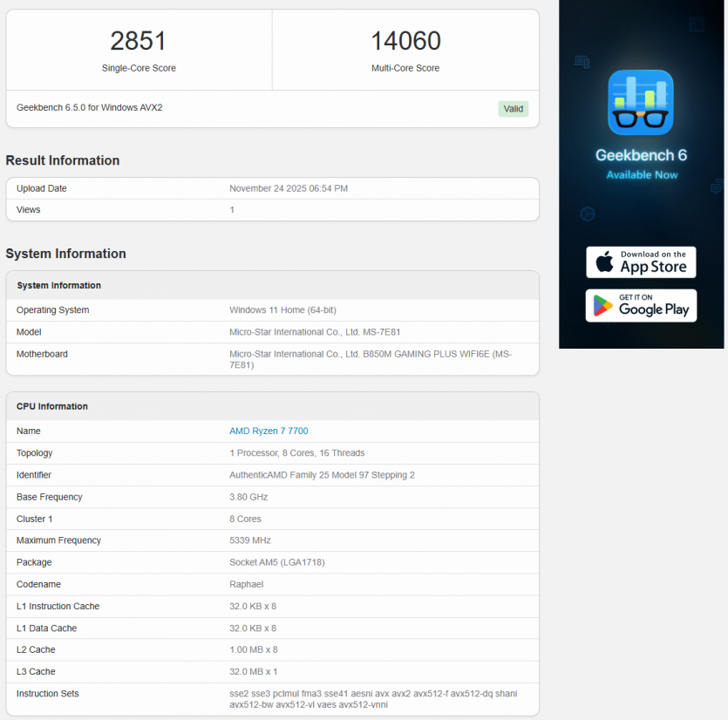Screen dimensions: 728x720
Task: Click the Maximum Frequency 5339 MHz value
Action: point(252,540)
